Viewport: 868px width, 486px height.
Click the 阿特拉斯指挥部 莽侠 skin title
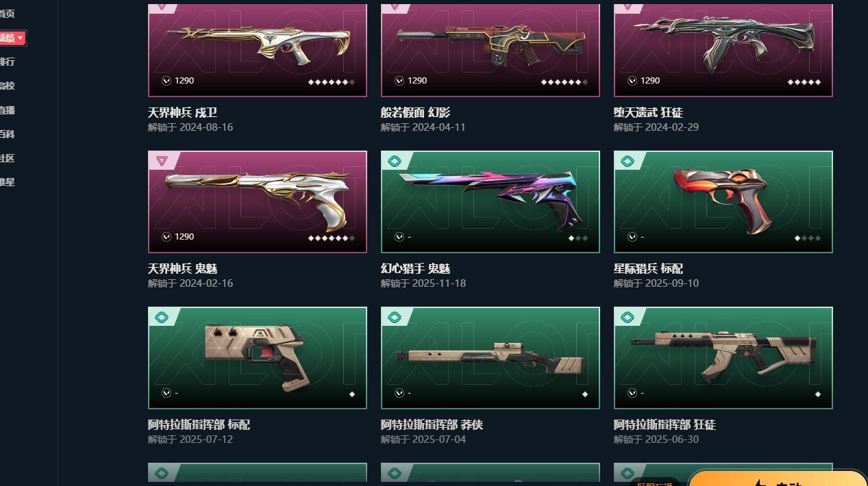click(432, 425)
